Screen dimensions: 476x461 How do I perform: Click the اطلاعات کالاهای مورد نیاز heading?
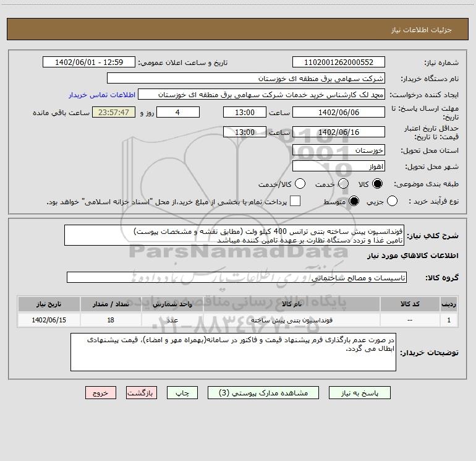413,256
